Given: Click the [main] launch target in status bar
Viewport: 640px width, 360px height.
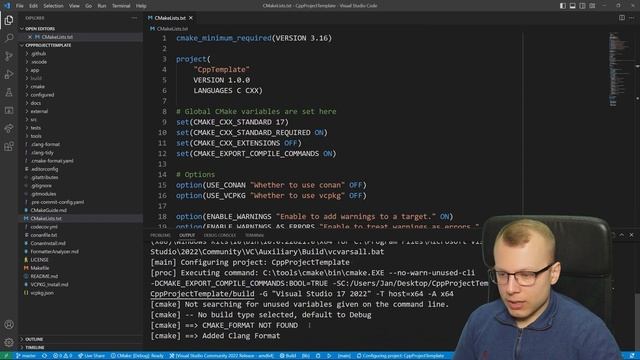Looking at the screenshot, I should click(344, 356).
